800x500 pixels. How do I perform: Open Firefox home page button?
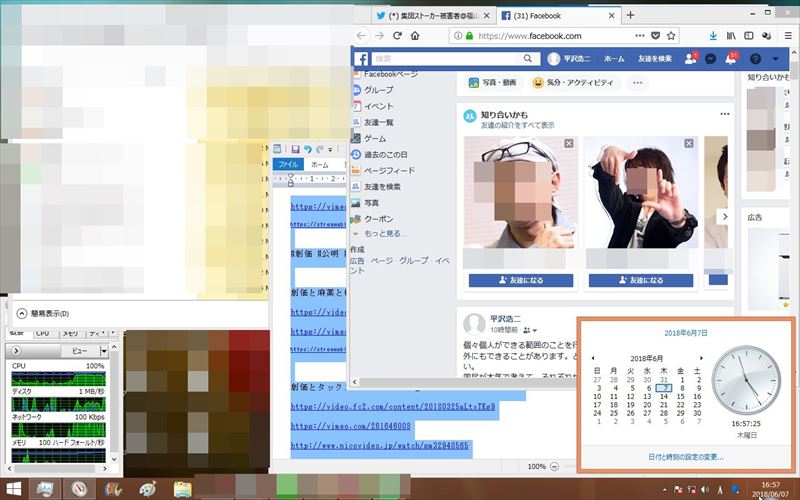[x=415, y=36]
